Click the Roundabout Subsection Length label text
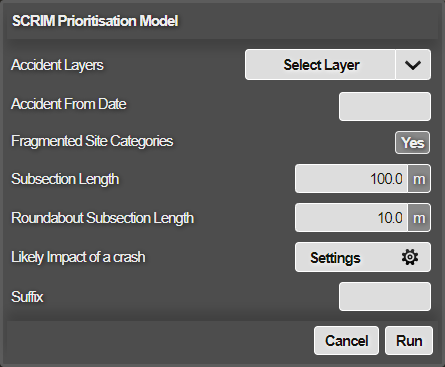 102,218
